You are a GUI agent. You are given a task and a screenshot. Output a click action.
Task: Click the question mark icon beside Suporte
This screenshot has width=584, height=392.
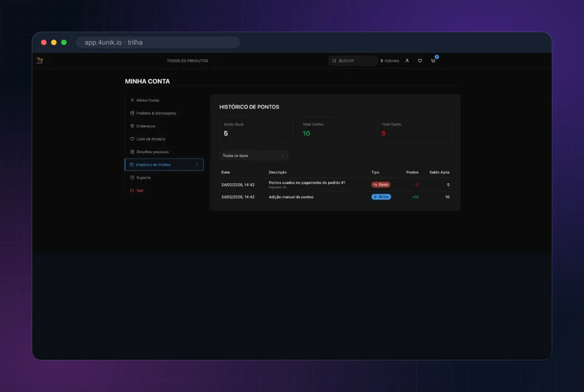[x=132, y=177]
